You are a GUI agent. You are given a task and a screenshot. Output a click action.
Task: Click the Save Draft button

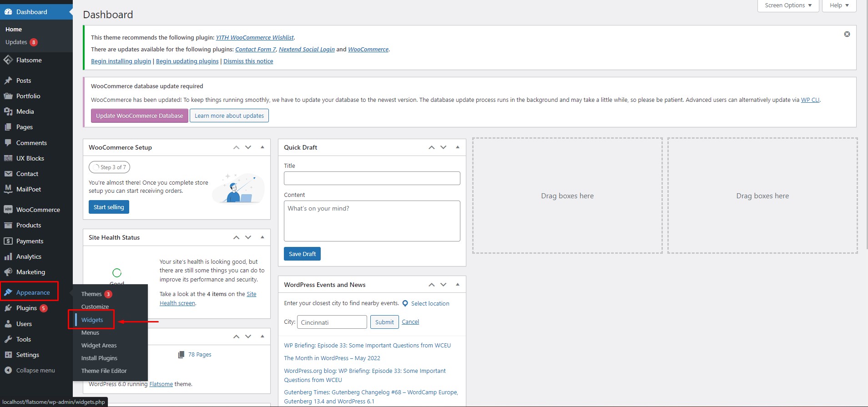(x=302, y=254)
